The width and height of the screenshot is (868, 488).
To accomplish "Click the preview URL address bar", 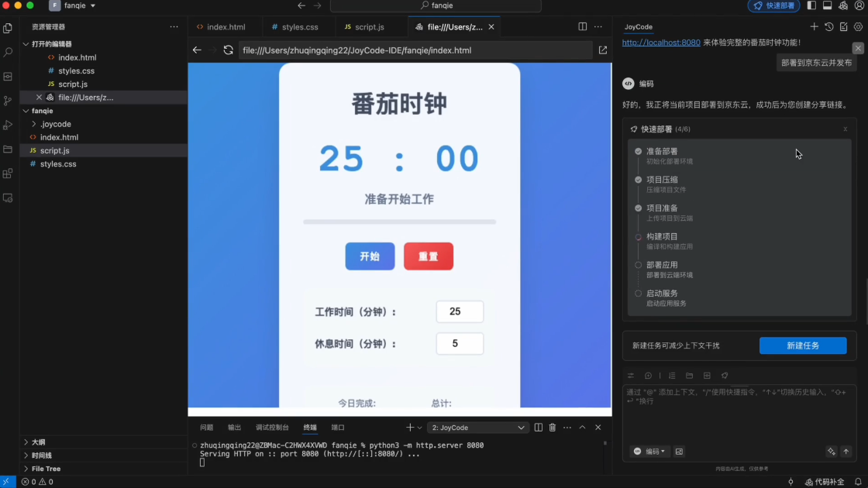I will click(415, 50).
